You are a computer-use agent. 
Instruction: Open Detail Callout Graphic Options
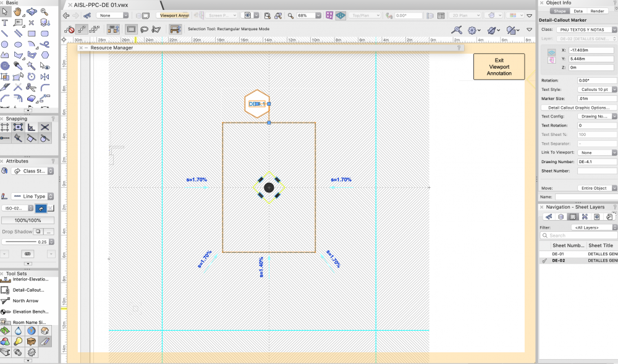[578, 108]
